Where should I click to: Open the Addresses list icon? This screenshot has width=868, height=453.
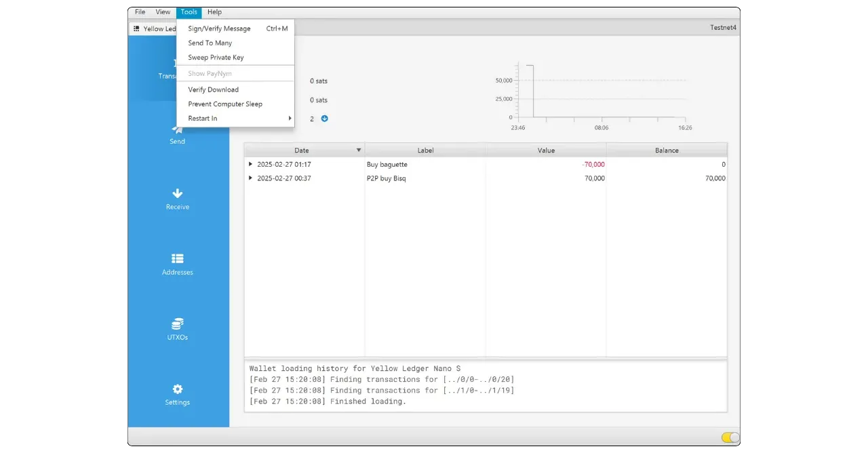coord(177,258)
